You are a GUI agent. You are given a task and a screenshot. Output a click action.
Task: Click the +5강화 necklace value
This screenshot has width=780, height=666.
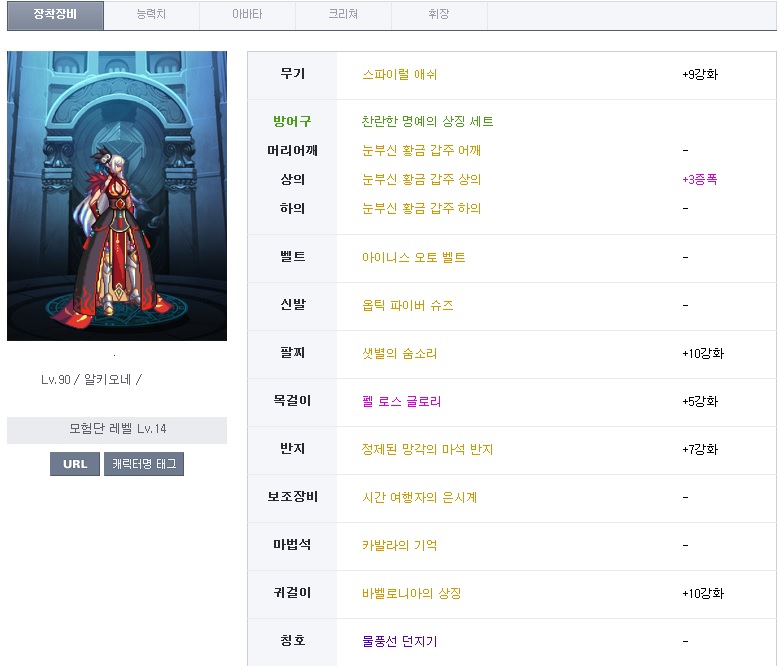700,401
